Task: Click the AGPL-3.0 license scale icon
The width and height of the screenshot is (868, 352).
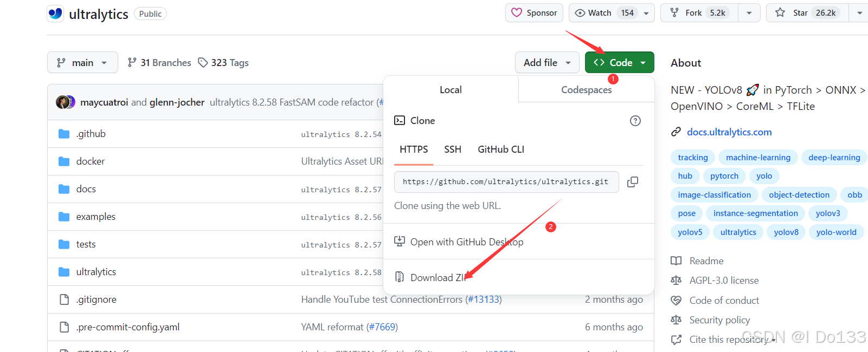Action: tap(676, 280)
